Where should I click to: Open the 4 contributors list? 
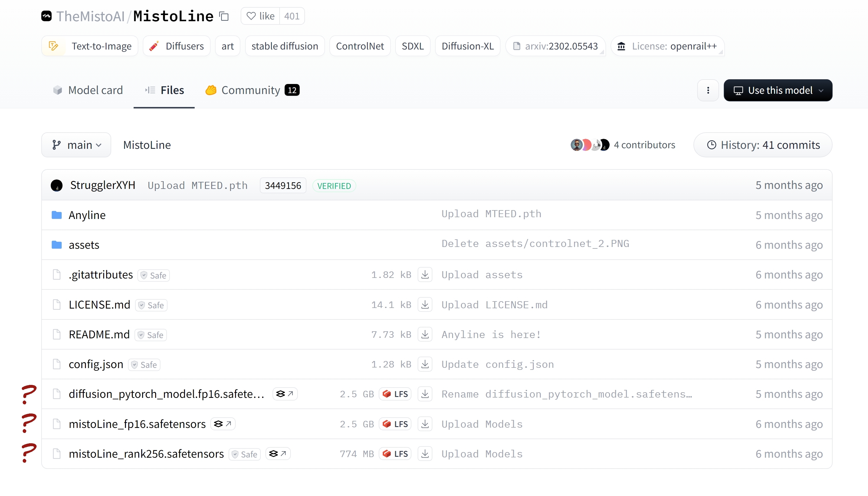click(x=644, y=145)
